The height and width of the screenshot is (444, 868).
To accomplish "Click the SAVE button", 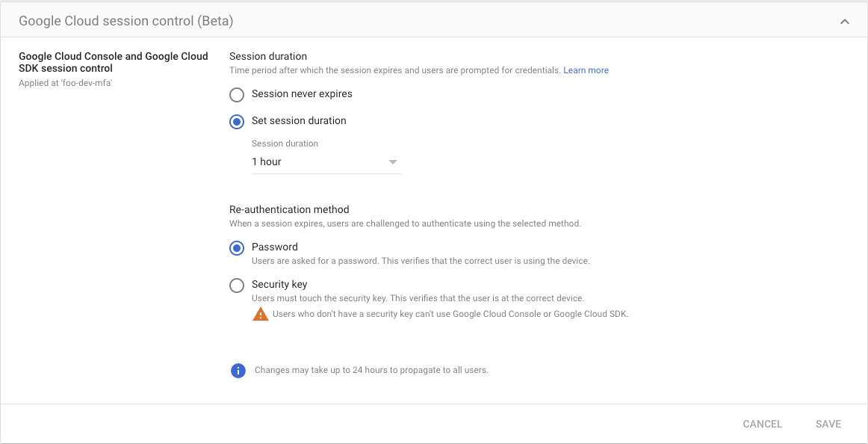I will (x=828, y=424).
